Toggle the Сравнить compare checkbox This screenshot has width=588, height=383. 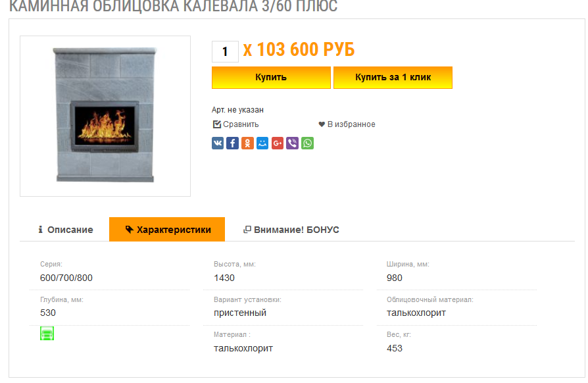click(217, 124)
